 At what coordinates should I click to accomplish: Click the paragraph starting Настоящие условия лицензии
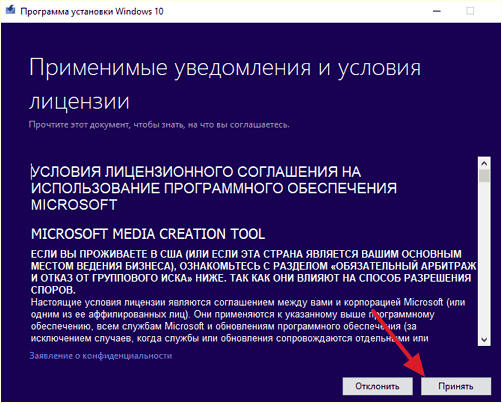[248, 320]
